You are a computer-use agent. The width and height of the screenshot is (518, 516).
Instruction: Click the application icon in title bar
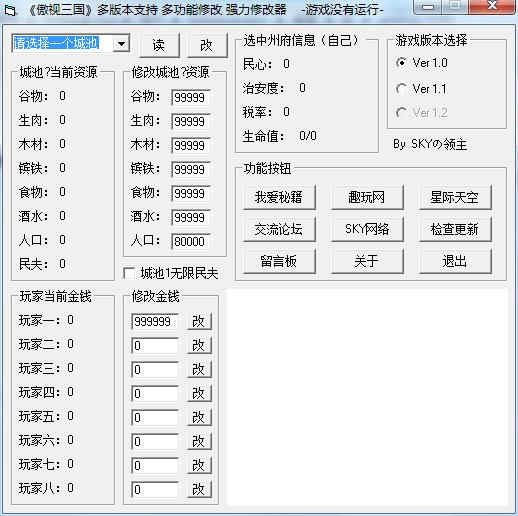pos(10,10)
